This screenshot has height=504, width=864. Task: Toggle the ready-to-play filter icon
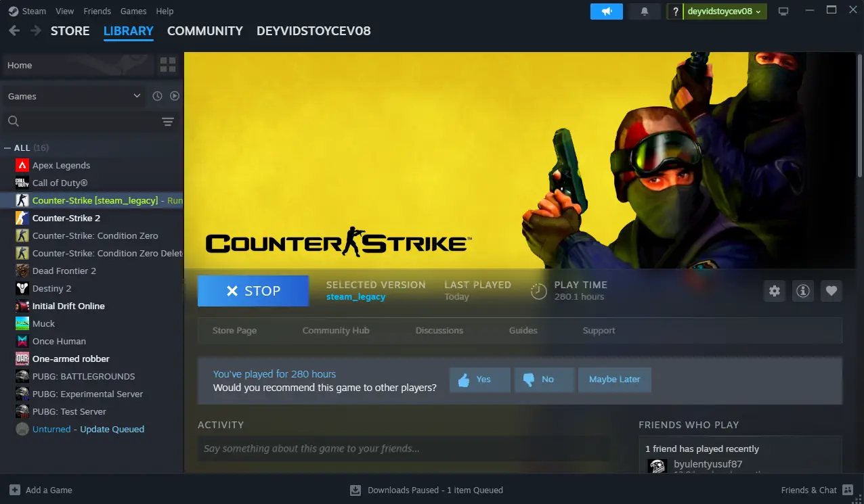[175, 96]
